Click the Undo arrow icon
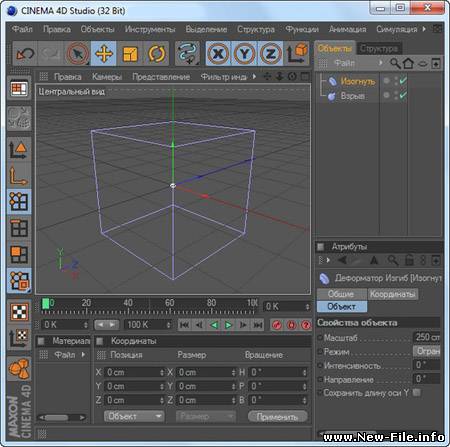 pyautogui.click(x=26, y=54)
